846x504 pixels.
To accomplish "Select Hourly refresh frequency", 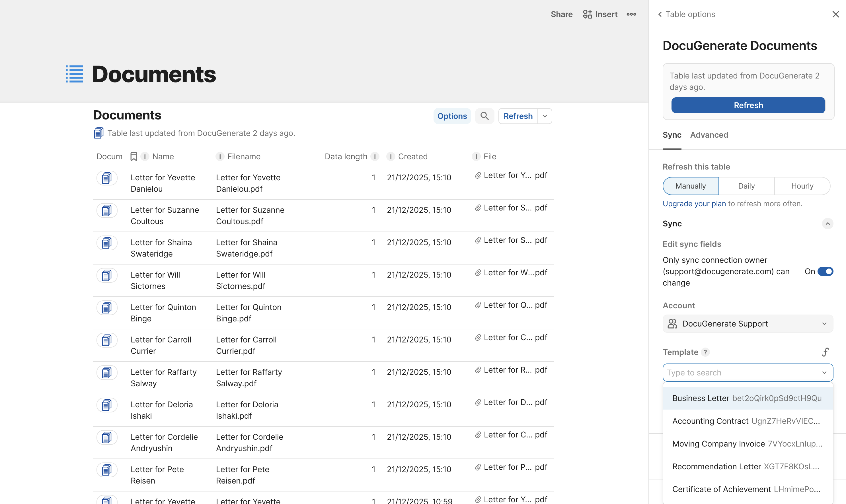I will click(x=802, y=186).
